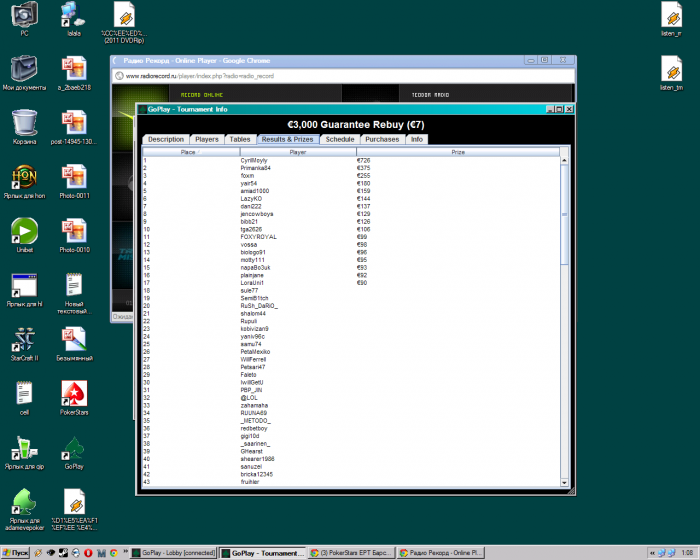The height and width of the screenshot is (560, 700).
Task: Select the 2011 DVDRip file icon
Action: click(x=124, y=22)
